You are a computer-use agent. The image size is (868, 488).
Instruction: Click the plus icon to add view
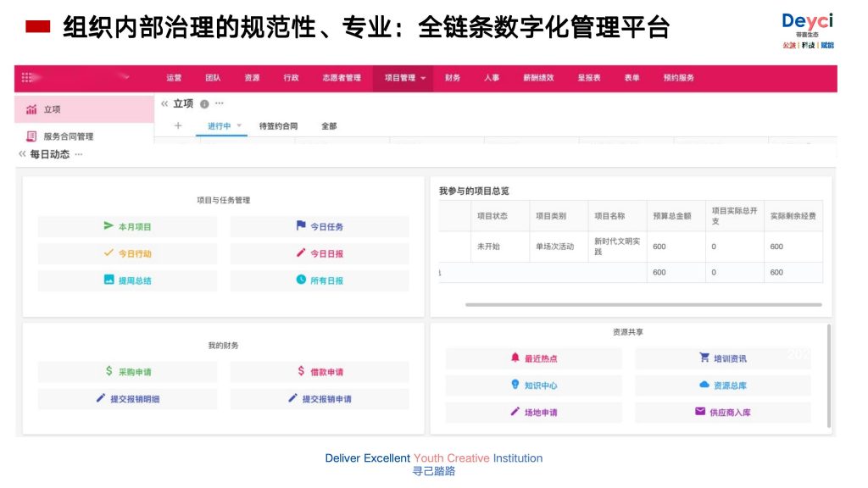[x=178, y=125]
